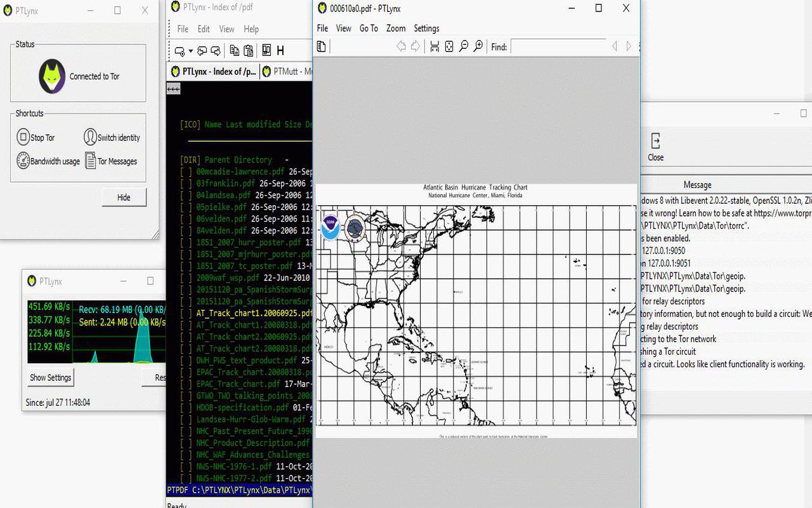This screenshot has height=508, width=812.
Task: Select the fit width icon in PDF viewer
Action: click(x=435, y=46)
